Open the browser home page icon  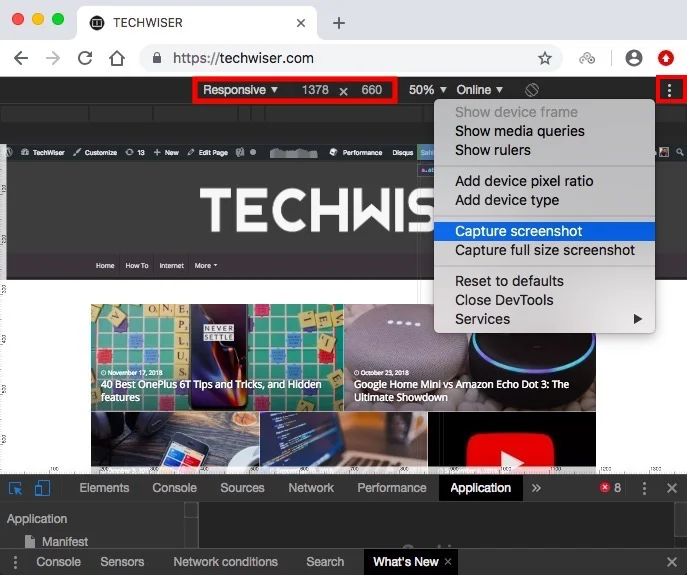(x=117, y=58)
